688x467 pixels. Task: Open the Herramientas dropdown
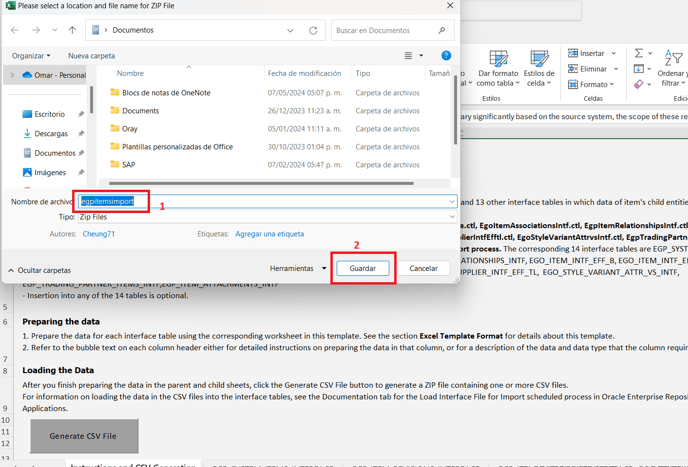click(298, 268)
